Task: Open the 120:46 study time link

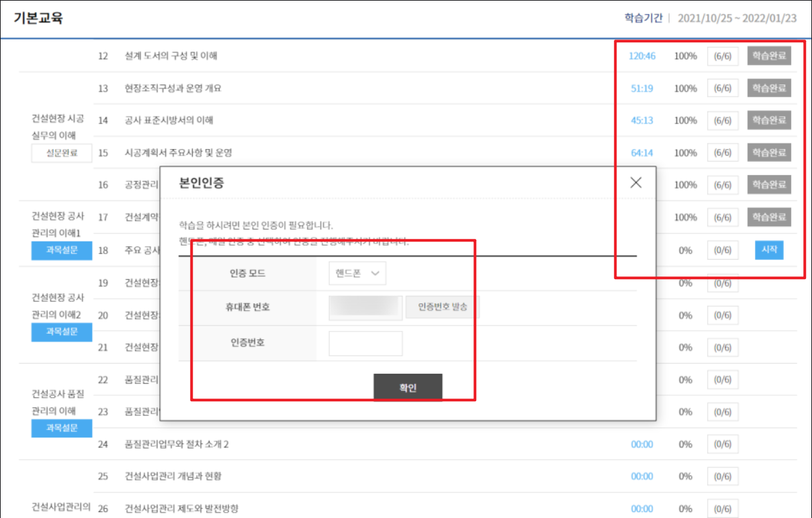Action: 643,56
